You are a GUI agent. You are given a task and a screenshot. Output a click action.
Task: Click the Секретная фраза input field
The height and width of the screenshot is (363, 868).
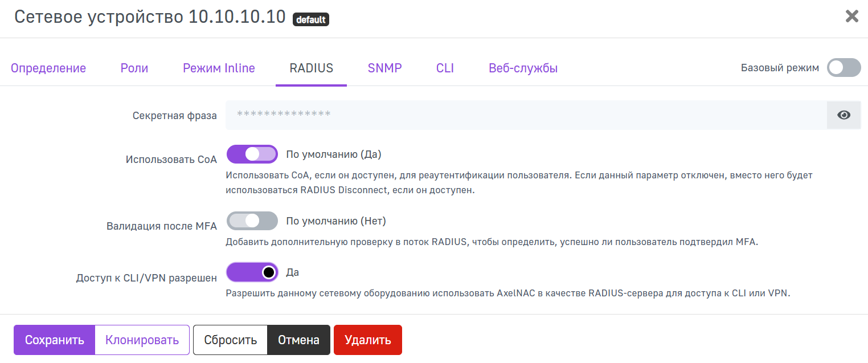pyautogui.click(x=525, y=115)
